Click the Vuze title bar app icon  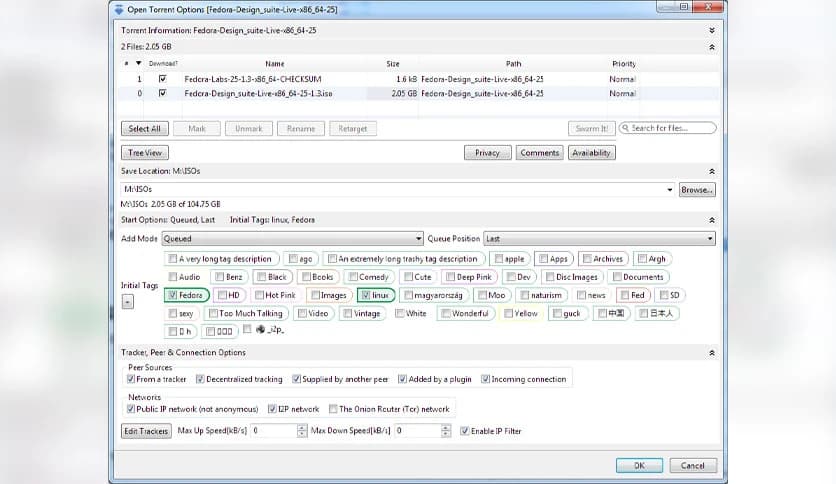[119, 10]
